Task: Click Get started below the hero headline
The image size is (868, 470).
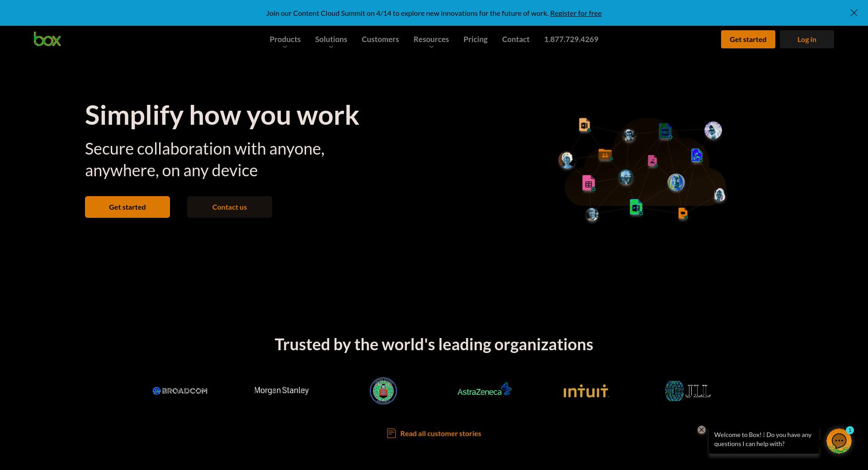Action: [x=127, y=207]
